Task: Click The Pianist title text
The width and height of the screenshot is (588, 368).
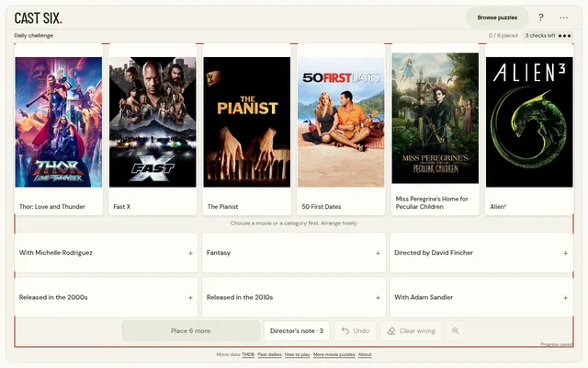Action: 222,206
